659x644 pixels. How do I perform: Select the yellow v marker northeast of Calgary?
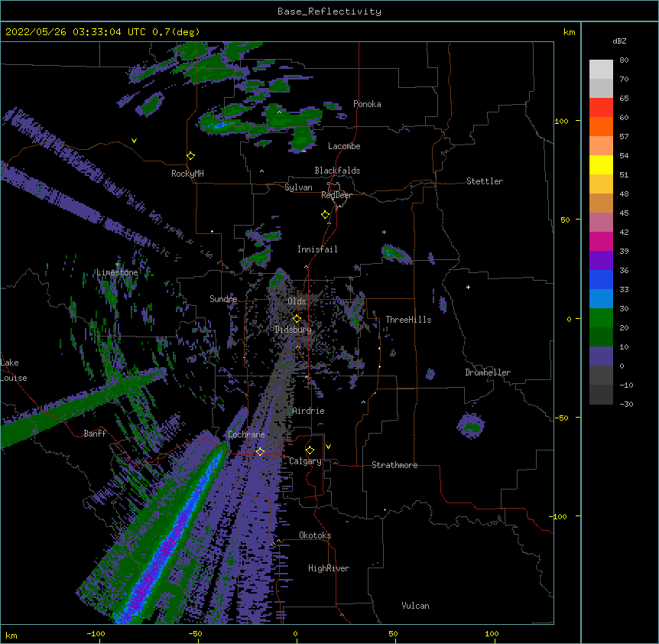point(328,447)
